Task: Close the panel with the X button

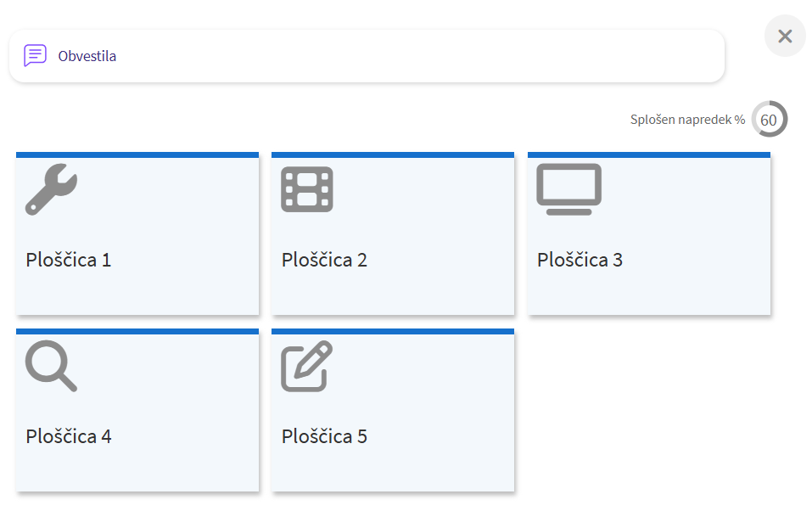Action: (x=785, y=36)
